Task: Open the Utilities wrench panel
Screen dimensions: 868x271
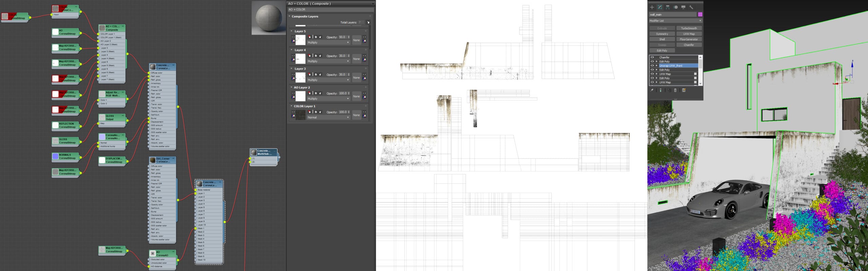Action: pos(691,7)
